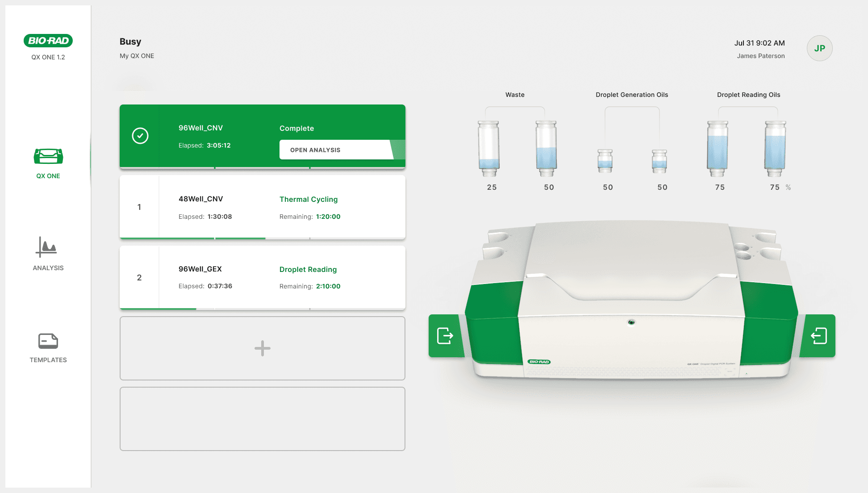This screenshot has height=493, width=868.
Task: Click the Thermal Cycling status label
Action: 309,199
